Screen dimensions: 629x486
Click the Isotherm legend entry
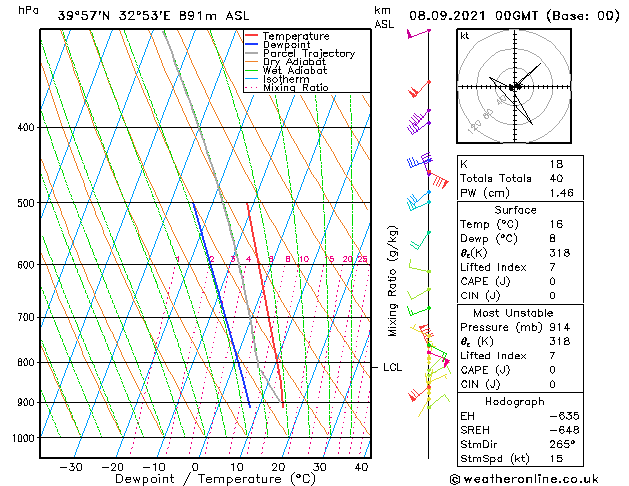pyautogui.click(x=286, y=79)
